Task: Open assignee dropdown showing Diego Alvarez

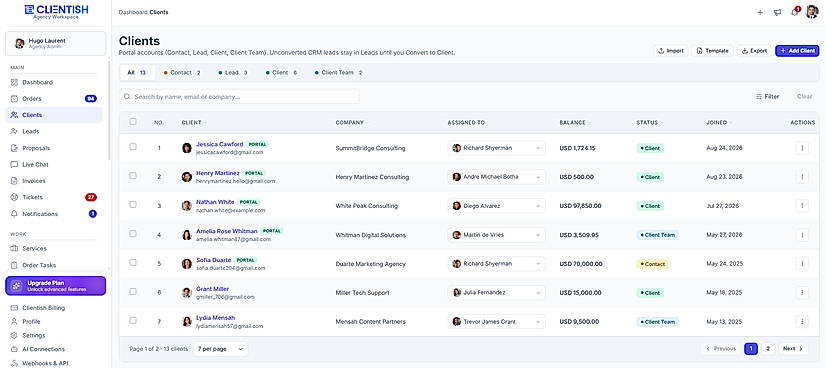Action: [x=497, y=206]
